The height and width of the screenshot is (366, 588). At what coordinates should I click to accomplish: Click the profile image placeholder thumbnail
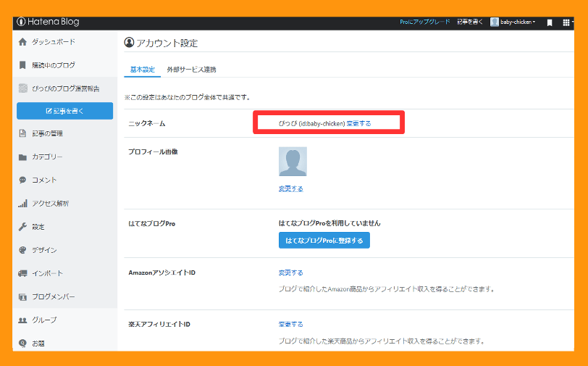point(293,162)
